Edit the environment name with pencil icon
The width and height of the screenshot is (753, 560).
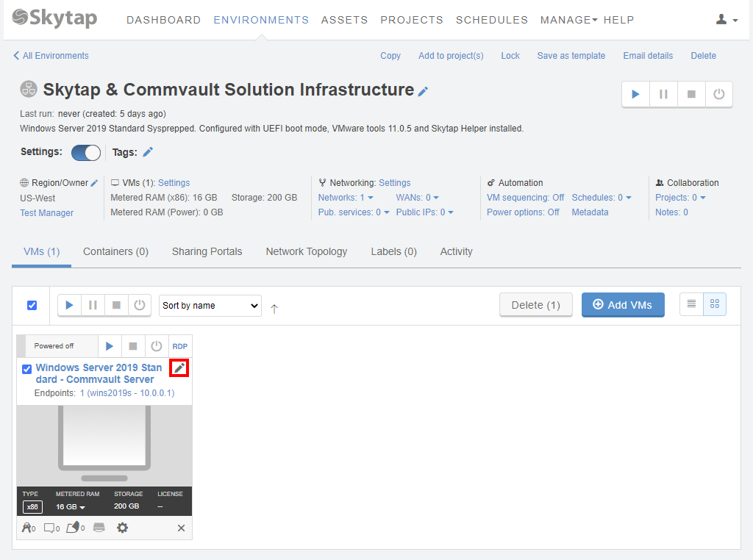coord(423,91)
